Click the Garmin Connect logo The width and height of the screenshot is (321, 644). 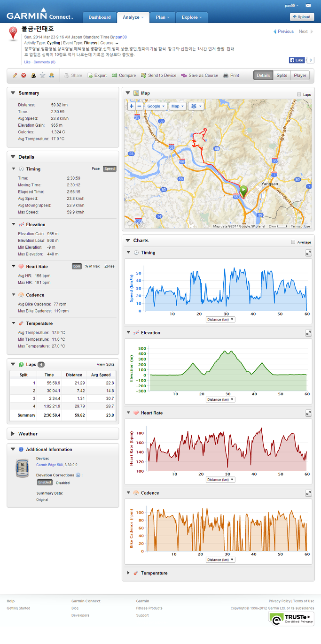pyautogui.click(x=40, y=14)
